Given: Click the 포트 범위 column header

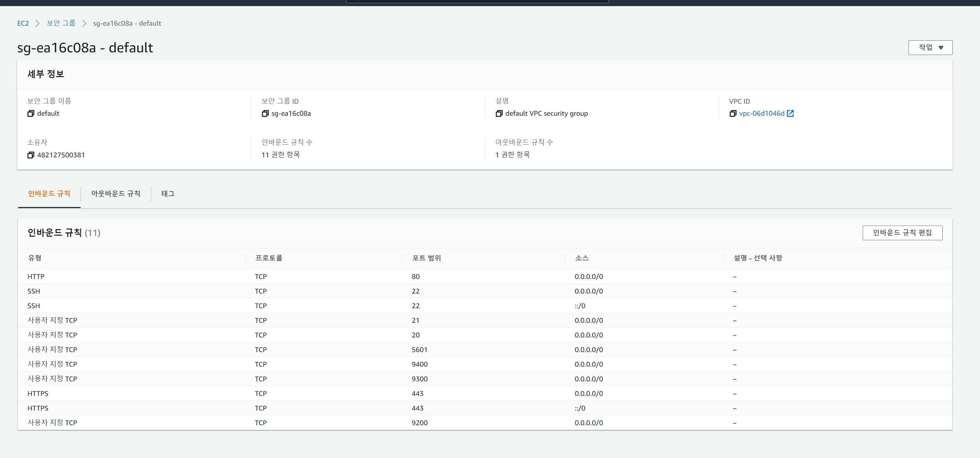Looking at the screenshot, I should 426,258.
